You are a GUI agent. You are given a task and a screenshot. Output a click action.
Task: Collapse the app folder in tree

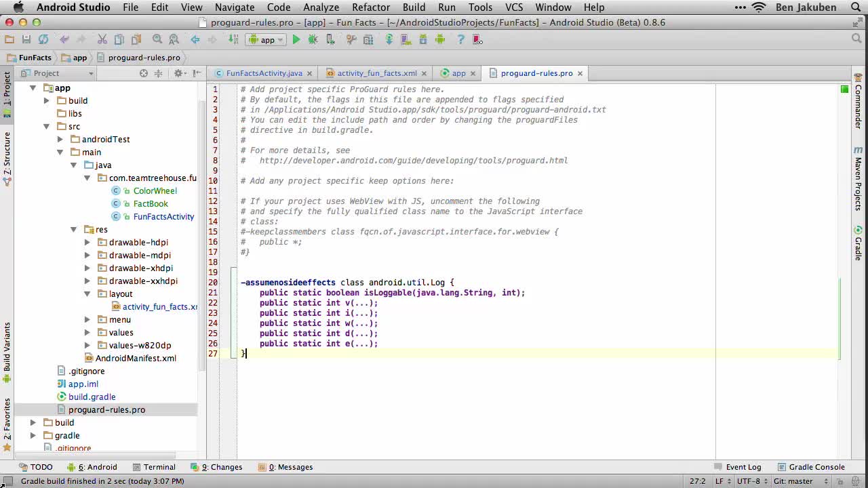[33, 88]
